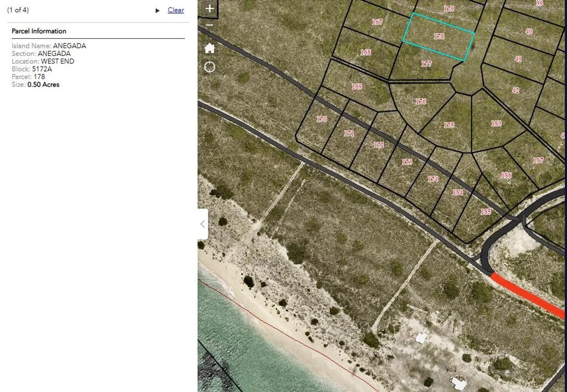
Task: Zoom out of the map
Action: (209, 25)
